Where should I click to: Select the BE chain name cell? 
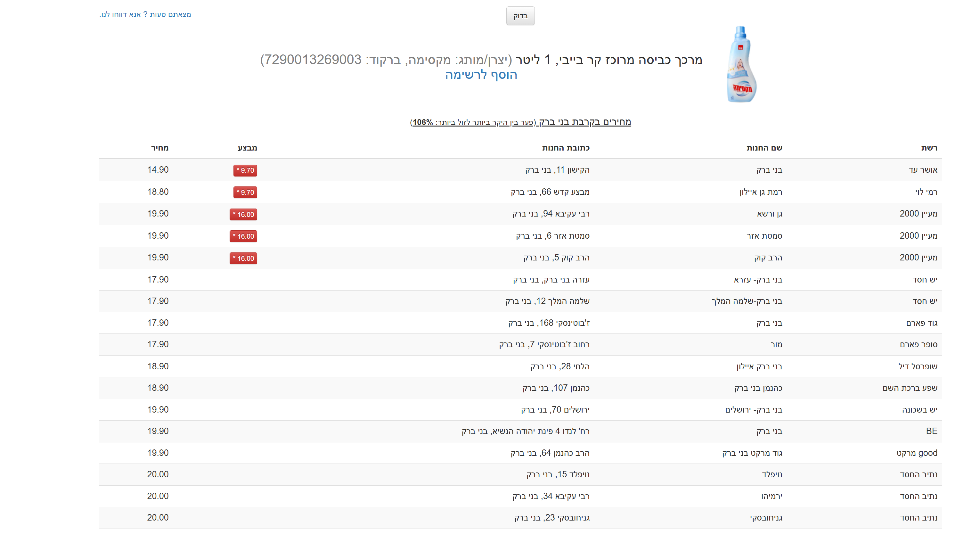[931, 431]
